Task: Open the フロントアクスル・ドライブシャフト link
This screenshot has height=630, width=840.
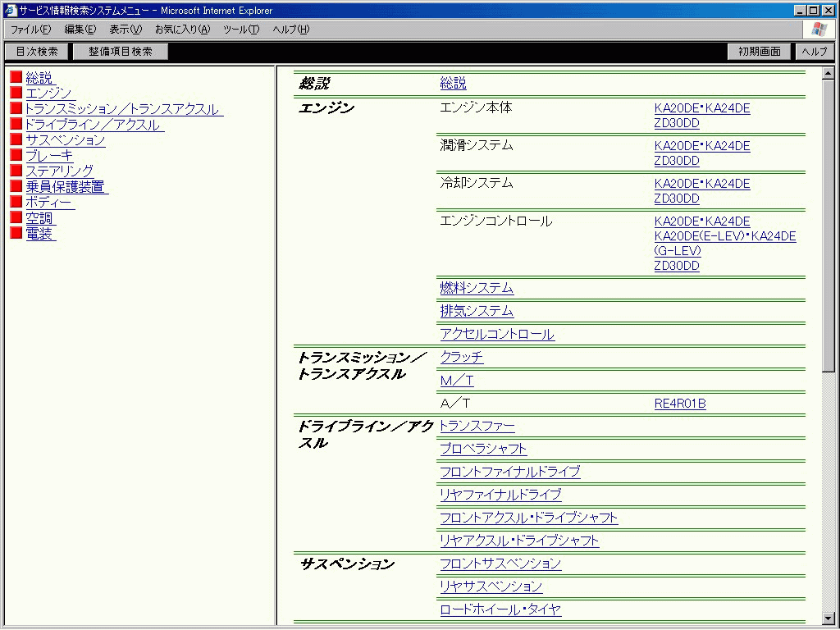Action: pos(529,518)
